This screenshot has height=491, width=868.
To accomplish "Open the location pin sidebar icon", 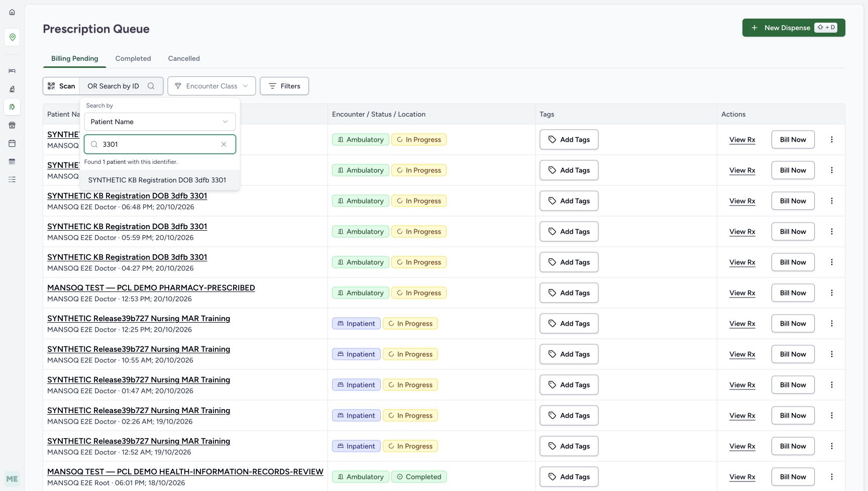I will [x=12, y=37].
